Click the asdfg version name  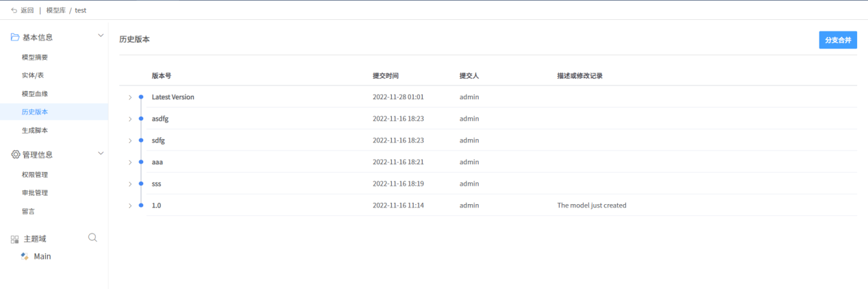(x=162, y=118)
